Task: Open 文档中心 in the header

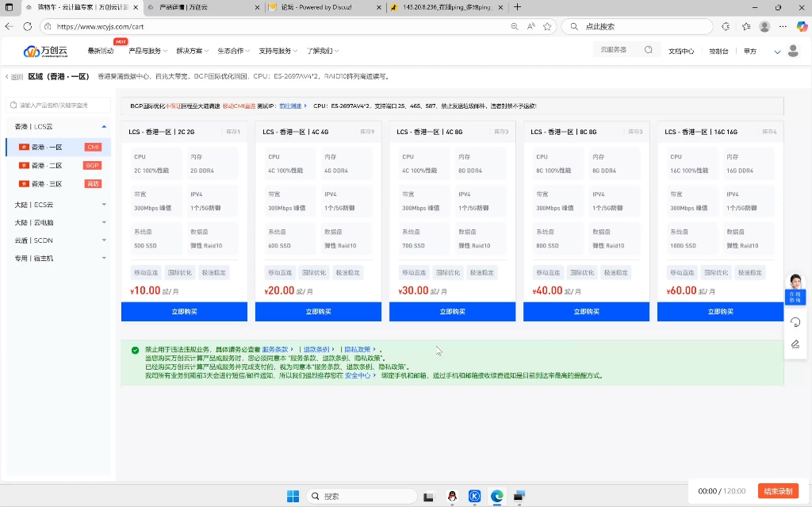Action: (681, 52)
